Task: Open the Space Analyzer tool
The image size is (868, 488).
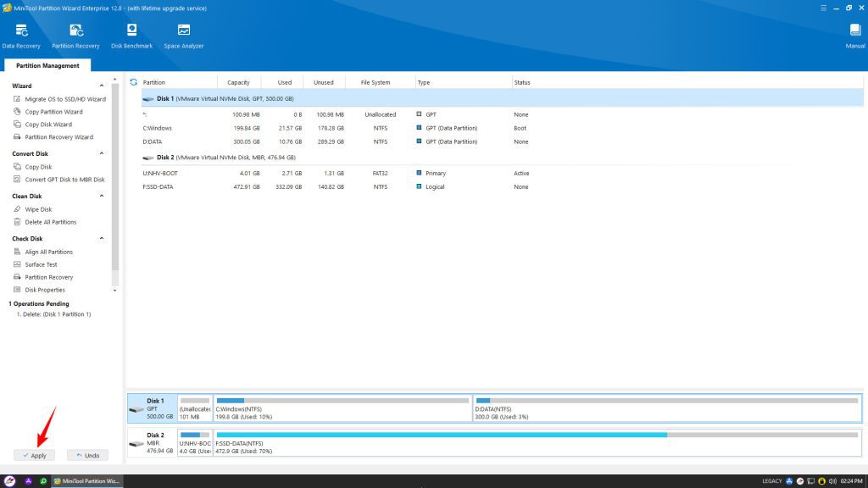Action: (184, 36)
